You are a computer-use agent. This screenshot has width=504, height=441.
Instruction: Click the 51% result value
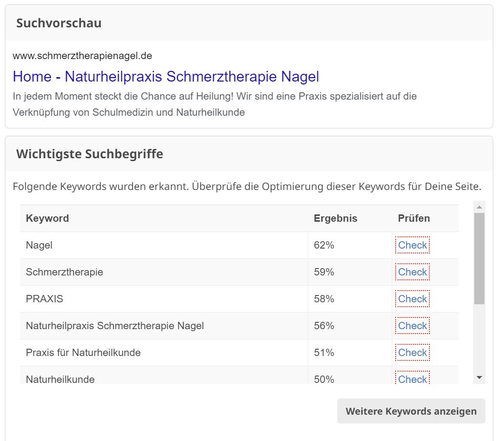click(324, 353)
